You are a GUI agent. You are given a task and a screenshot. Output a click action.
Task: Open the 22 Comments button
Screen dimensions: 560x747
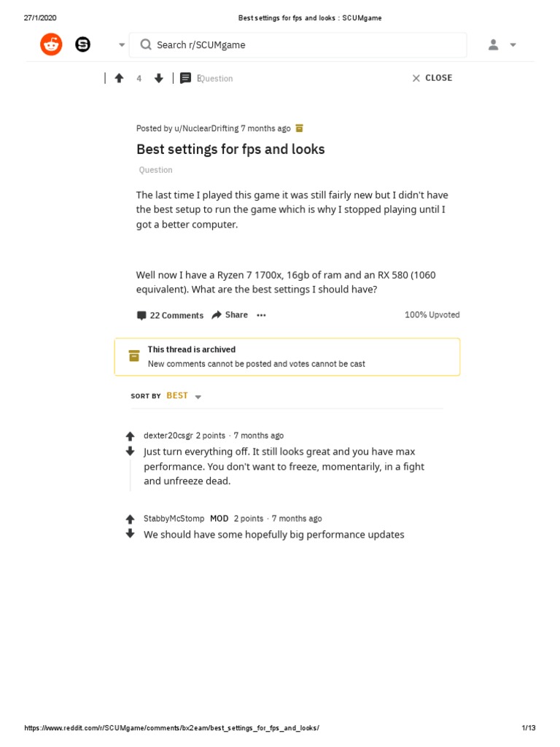click(170, 315)
